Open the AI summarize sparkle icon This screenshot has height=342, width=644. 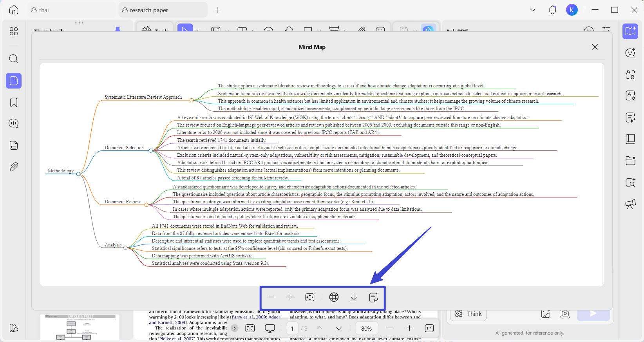click(630, 118)
